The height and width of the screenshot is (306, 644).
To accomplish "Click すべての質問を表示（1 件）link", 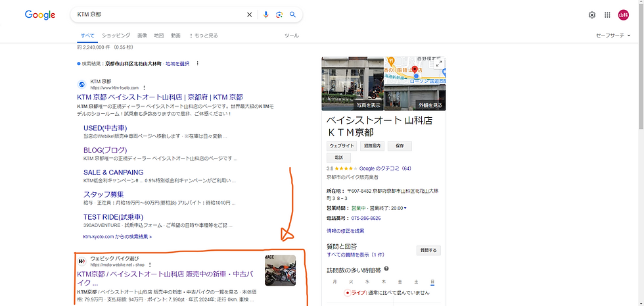I will point(356,255).
